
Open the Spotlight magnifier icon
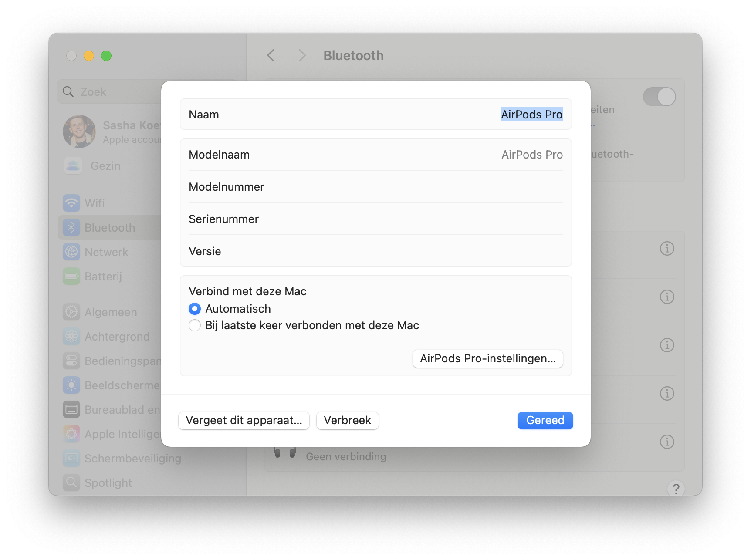[x=71, y=482]
